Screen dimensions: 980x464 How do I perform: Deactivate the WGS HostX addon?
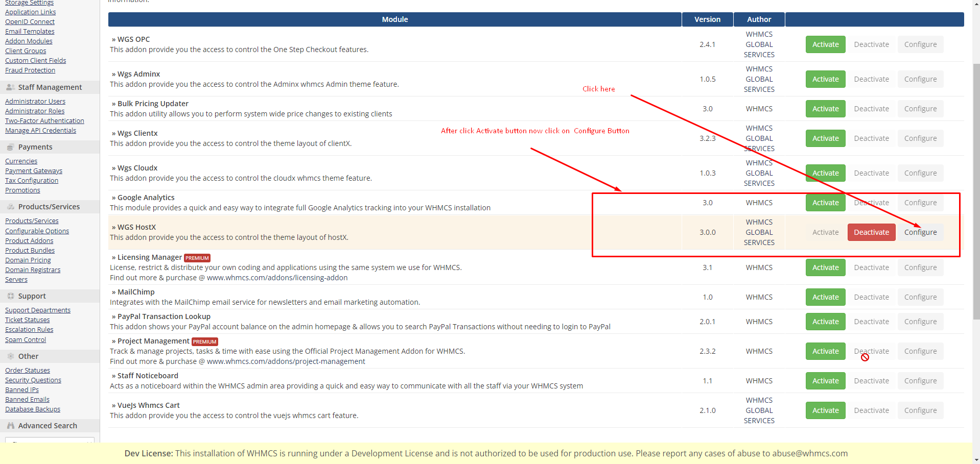[871, 232]
